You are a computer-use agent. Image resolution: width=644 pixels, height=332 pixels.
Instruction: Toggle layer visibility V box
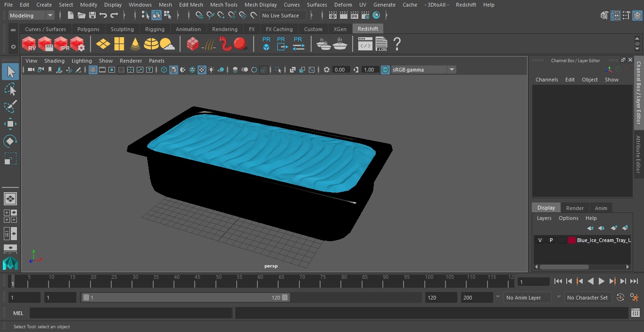point(540,240)
